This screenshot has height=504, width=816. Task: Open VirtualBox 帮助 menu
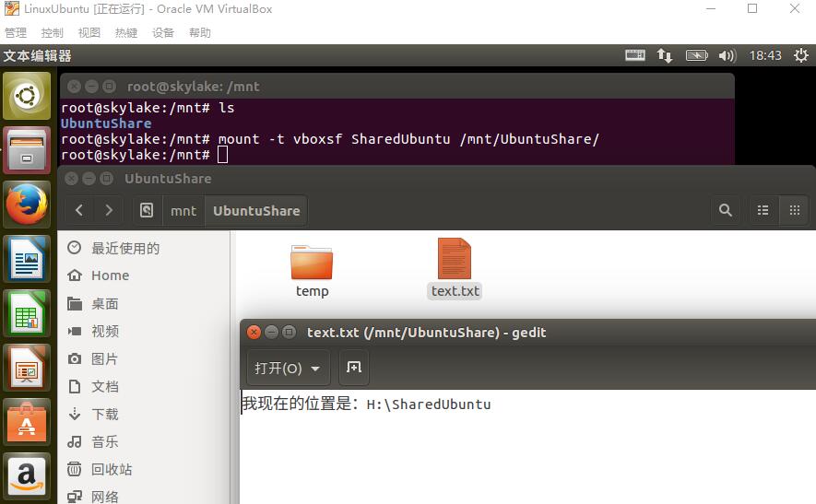[x=200, y=33]
